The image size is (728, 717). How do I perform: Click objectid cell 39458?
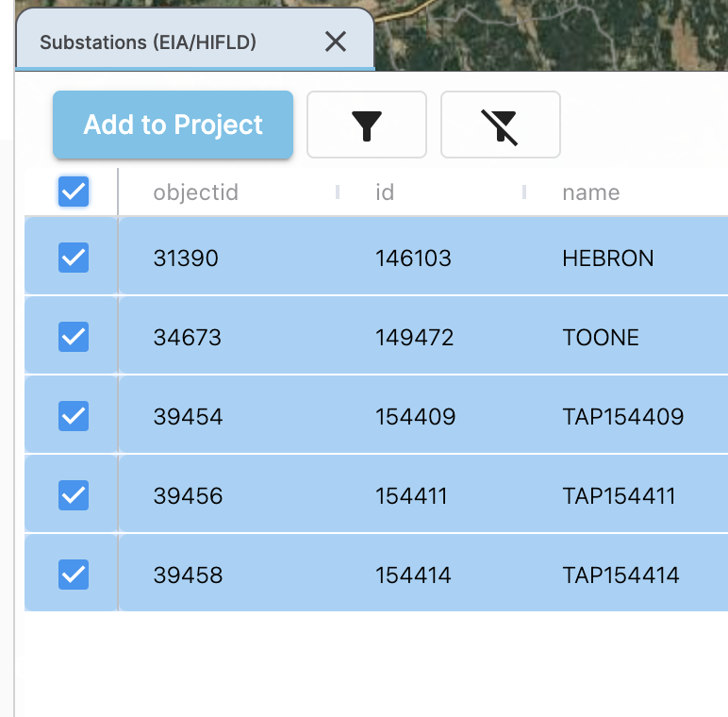(188, 575)
